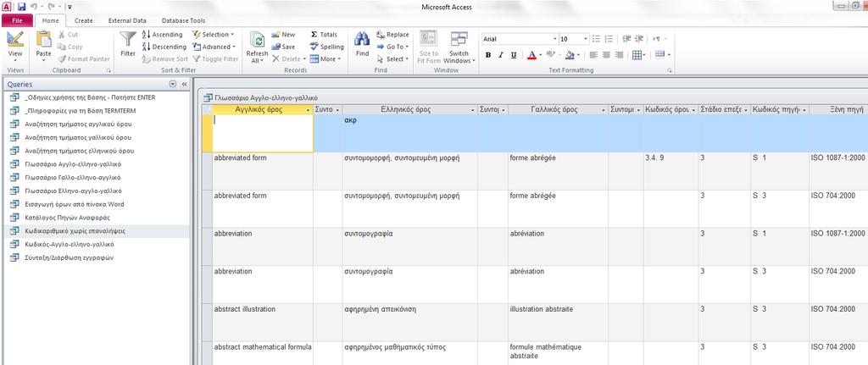Viewport: 868px width, 365px height.
Task: Open the Arial font name dropdown
Action: pyautogui.click(x=554, y=39)
